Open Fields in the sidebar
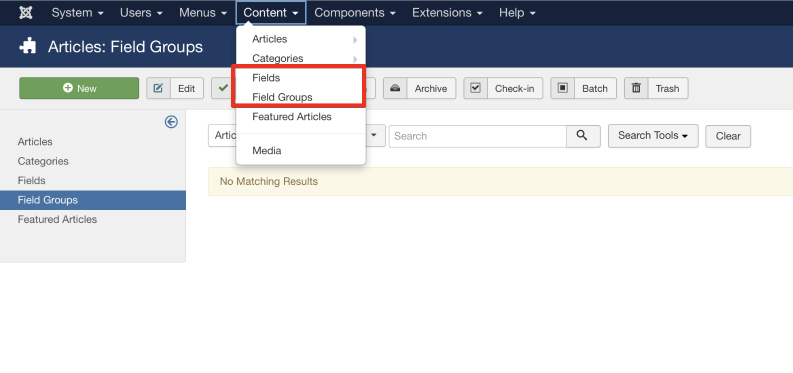This screenshot has width=793, height=373. click(31, 180)
